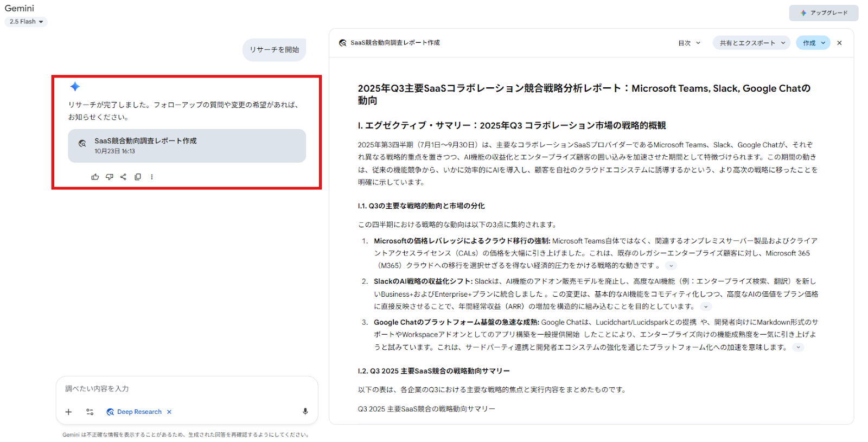Screen dimensions: 868x442
Task: Click the disclaimer Gemini は不正確な情報を表示することがある
Action: click(x=186, y=434)
